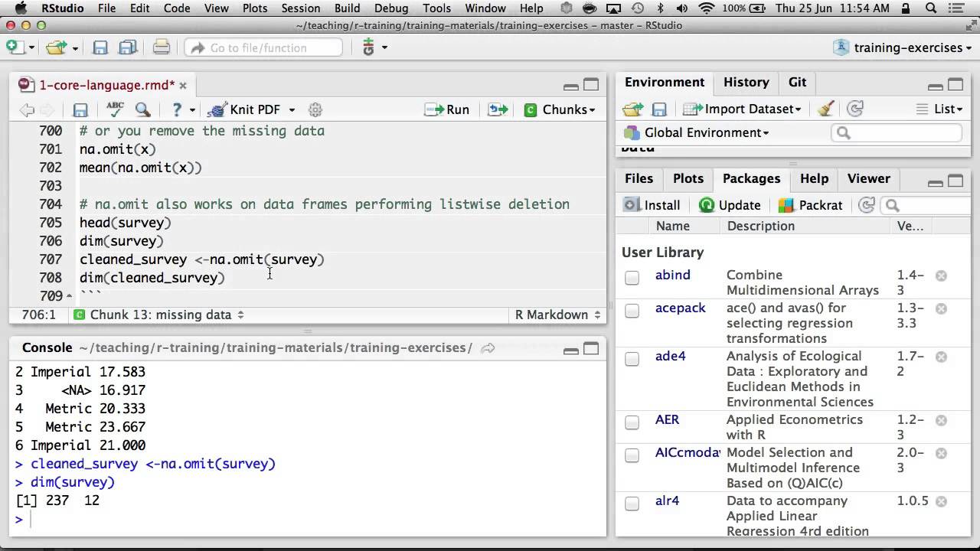Remove the ade4 package
Image resolution: width=980 pixels, height=551 pixels.
(x=941, y=357)
